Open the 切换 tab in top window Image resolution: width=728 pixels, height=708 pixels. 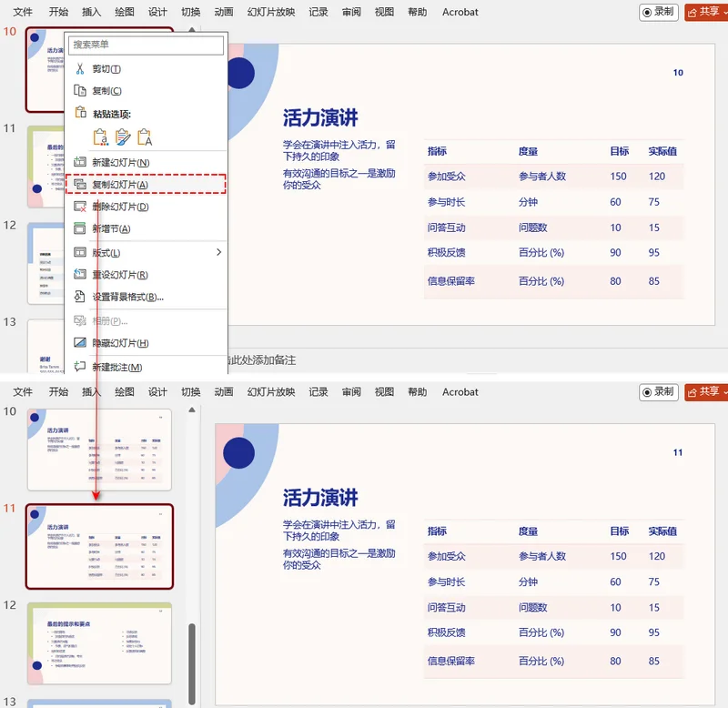(191, 12)
